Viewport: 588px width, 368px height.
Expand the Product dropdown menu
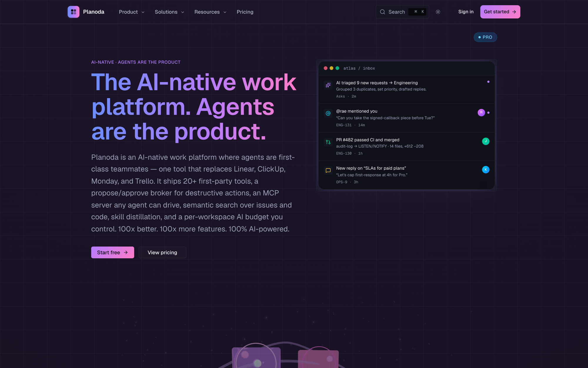point(132,12)
